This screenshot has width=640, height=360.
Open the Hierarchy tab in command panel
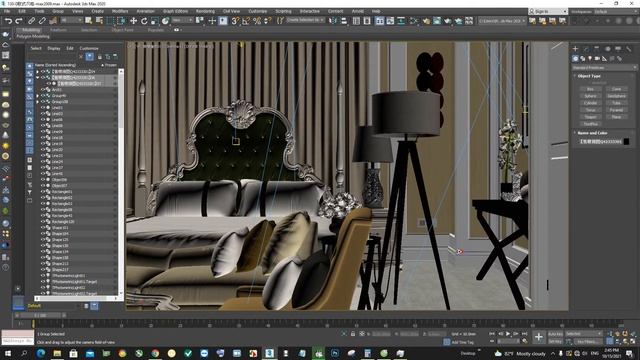597,49
